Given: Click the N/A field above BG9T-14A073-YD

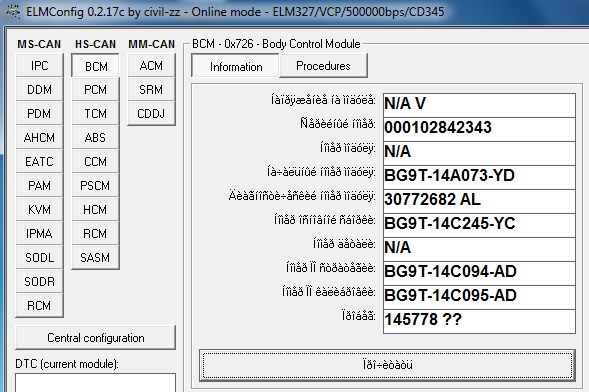Looking at the screenshot, I should point(479,153).
